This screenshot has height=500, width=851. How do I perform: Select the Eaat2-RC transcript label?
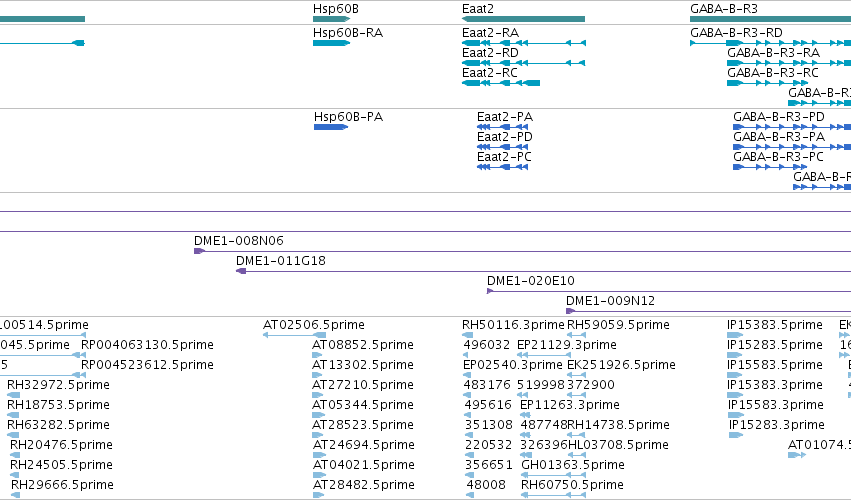490,73
